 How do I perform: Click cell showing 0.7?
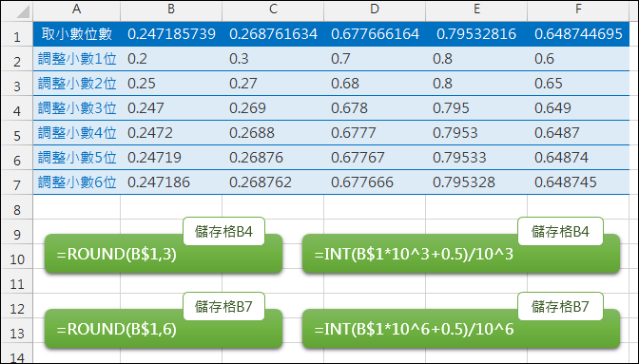coord(375,59)
